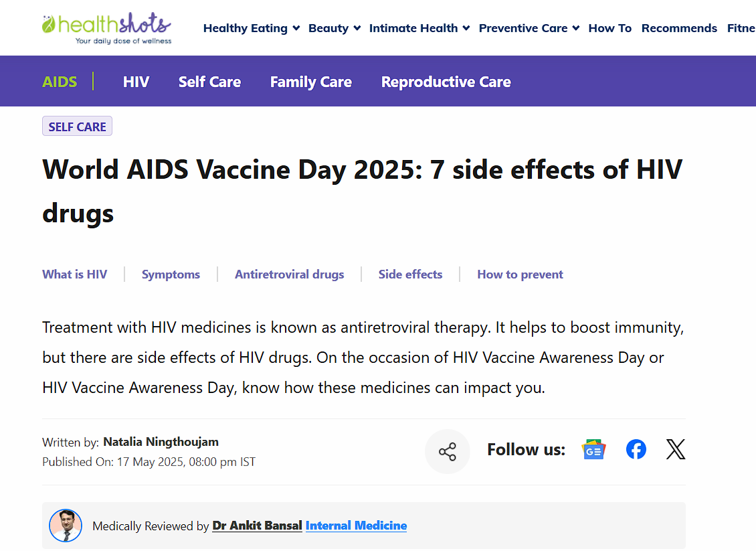Expand the Beauty menu chevron
The width and height of the screenshot is (756, 551).
[x=357, y=28]
